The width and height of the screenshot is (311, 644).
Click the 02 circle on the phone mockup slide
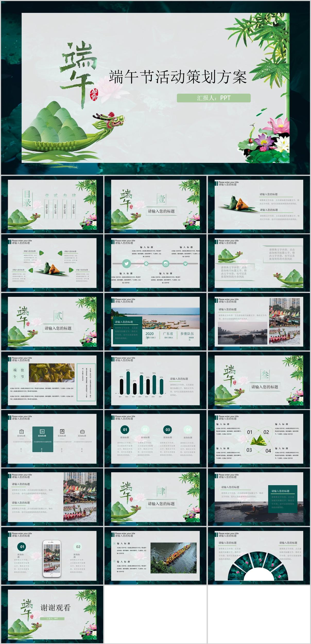coord(78,547)
